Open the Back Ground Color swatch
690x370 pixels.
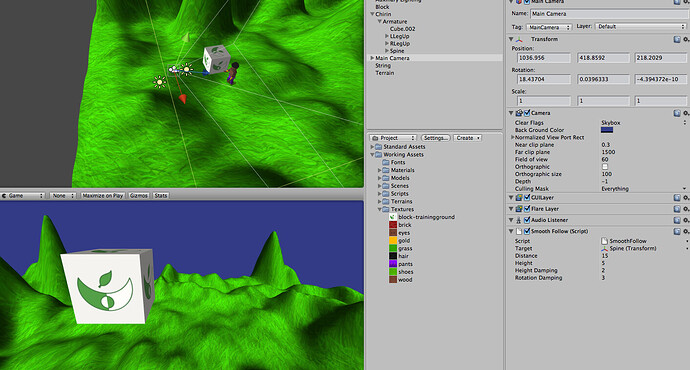tap(607, 130)
